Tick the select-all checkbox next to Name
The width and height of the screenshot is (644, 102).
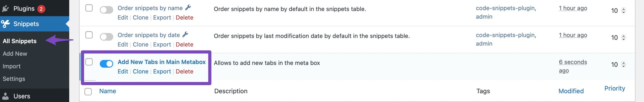coord(88,92)
